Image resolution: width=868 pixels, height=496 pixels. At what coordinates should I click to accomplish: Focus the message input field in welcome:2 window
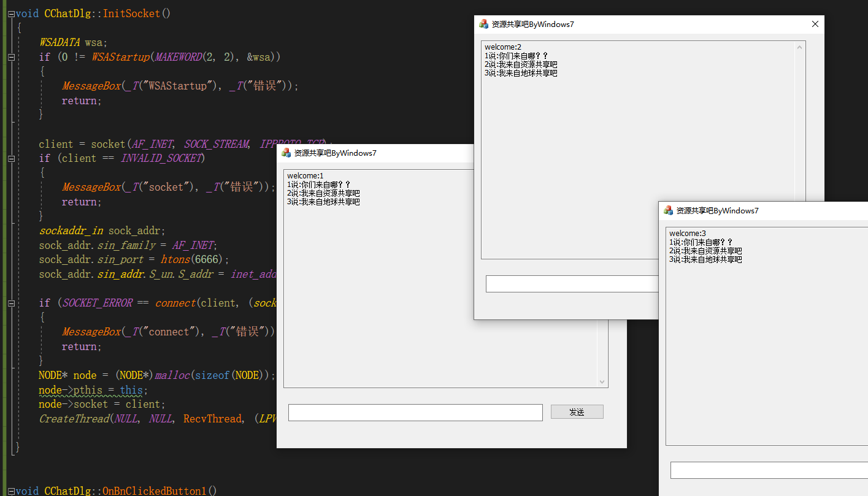click(572, 284)
